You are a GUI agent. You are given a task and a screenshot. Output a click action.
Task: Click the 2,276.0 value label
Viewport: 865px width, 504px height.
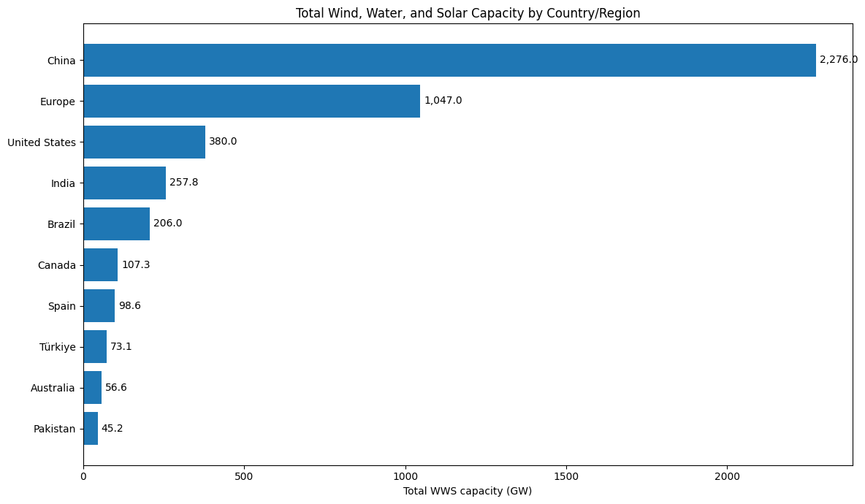[x=838, y=60]
